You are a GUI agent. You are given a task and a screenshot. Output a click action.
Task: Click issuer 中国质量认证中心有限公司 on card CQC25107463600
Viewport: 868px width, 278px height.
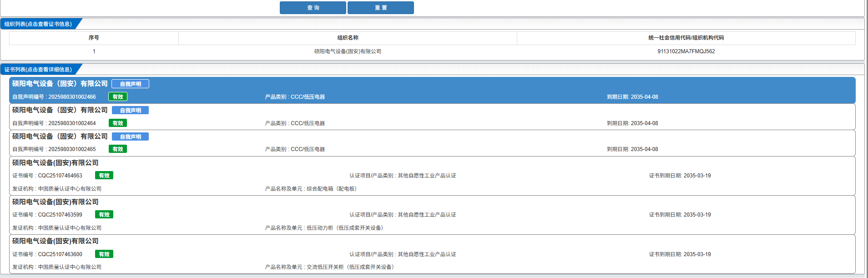70,267
